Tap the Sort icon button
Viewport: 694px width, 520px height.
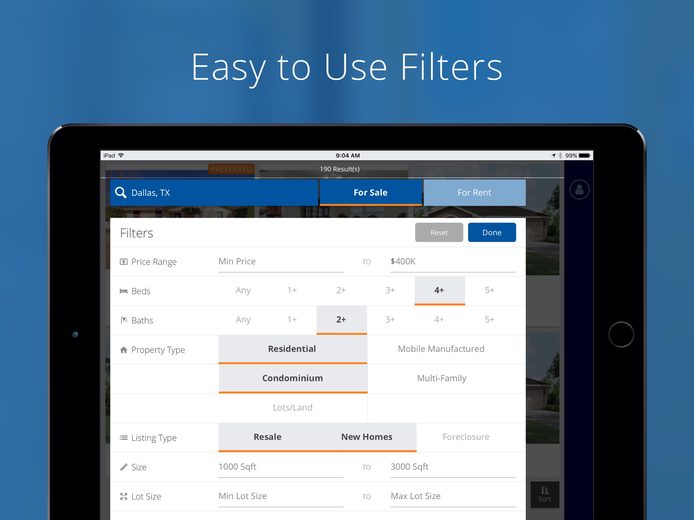pyautogui.click(x=545, y=494)
